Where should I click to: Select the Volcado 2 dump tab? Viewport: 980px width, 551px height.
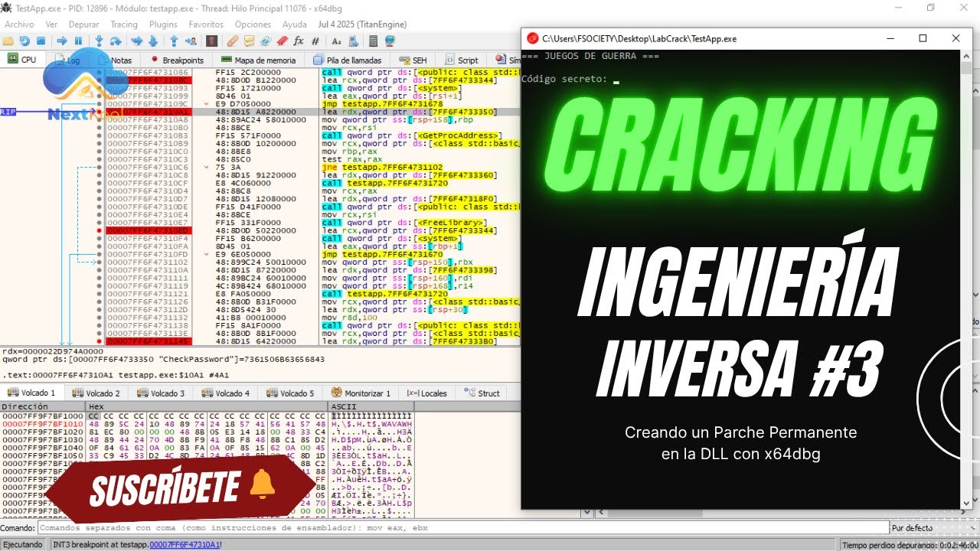pyautogui.click(x=96, y=393)
